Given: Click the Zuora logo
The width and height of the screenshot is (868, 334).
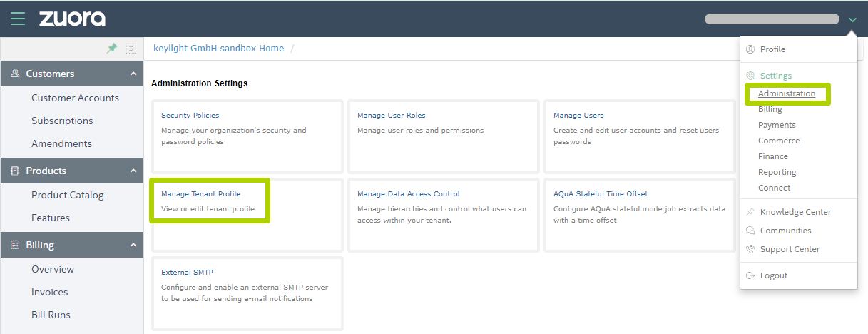Looking at the screenshot, I should point(72,19).
